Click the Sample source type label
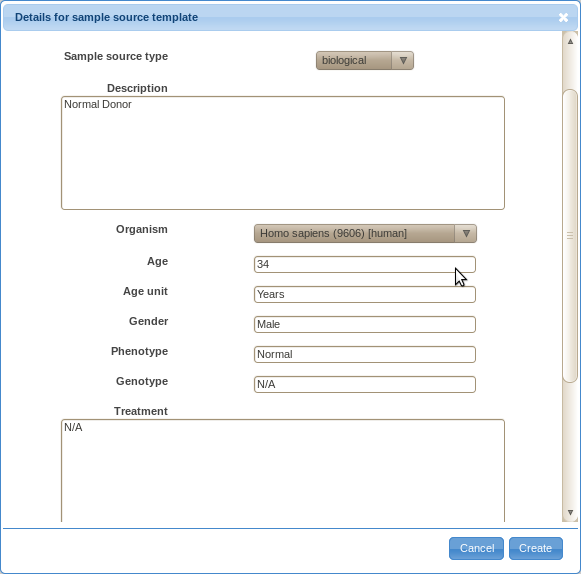The height and width of the screenshot is (574, 581). pyautogui.click(x=116, y=56)
